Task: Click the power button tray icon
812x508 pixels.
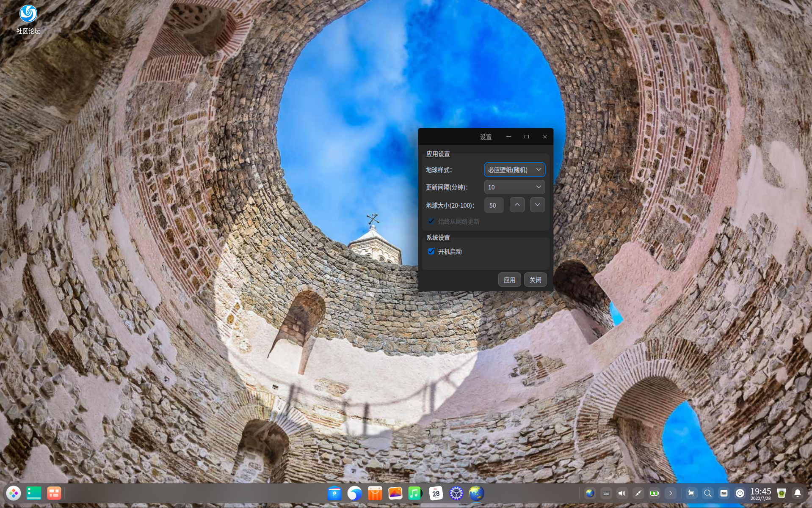Action: pos(740,493)
